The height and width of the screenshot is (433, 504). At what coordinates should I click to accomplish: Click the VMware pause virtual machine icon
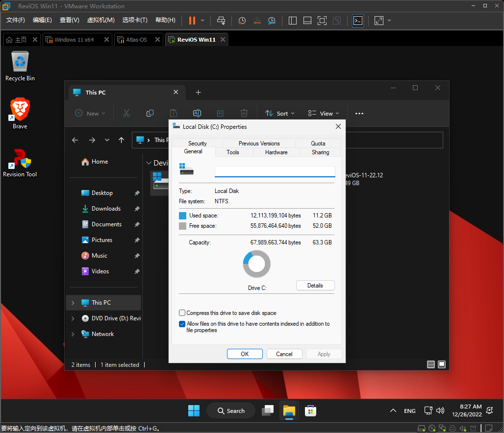(x=192, y=21)
